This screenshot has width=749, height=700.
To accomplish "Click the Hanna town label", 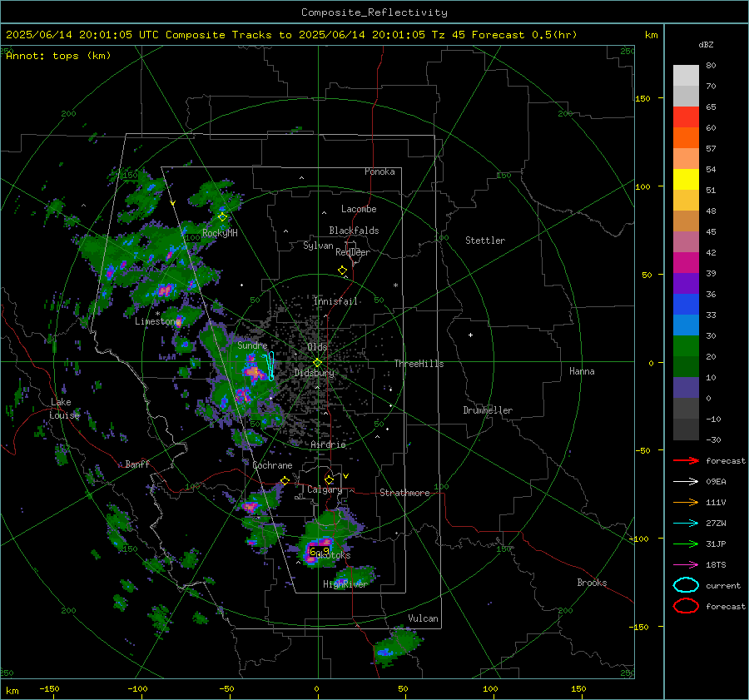I will coord(582,371).
